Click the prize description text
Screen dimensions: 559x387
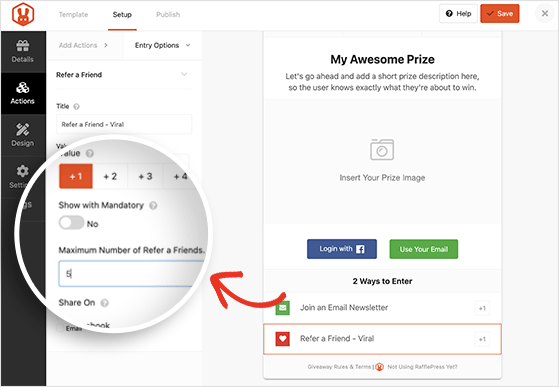pos(382,82)
